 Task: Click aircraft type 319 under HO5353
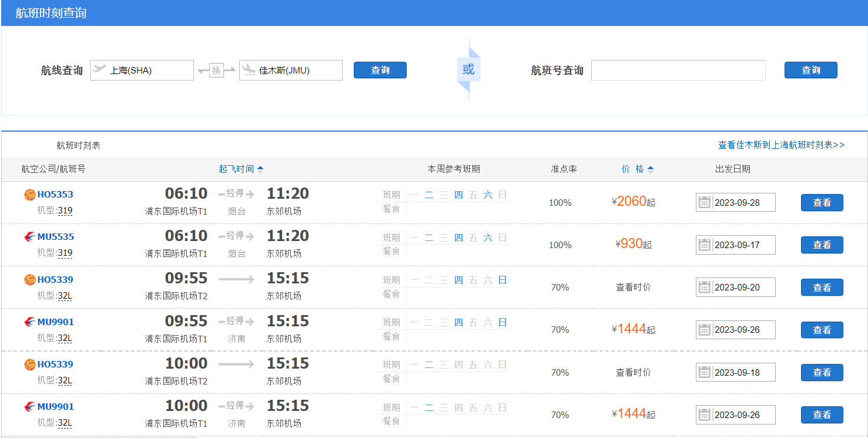(65, 210)
